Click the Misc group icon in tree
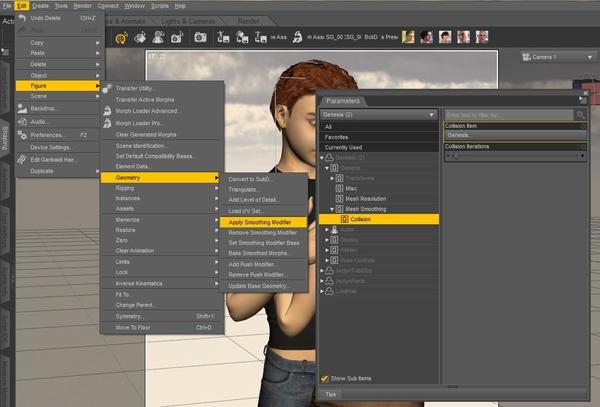The image size is (600, 407). [339, 188]
